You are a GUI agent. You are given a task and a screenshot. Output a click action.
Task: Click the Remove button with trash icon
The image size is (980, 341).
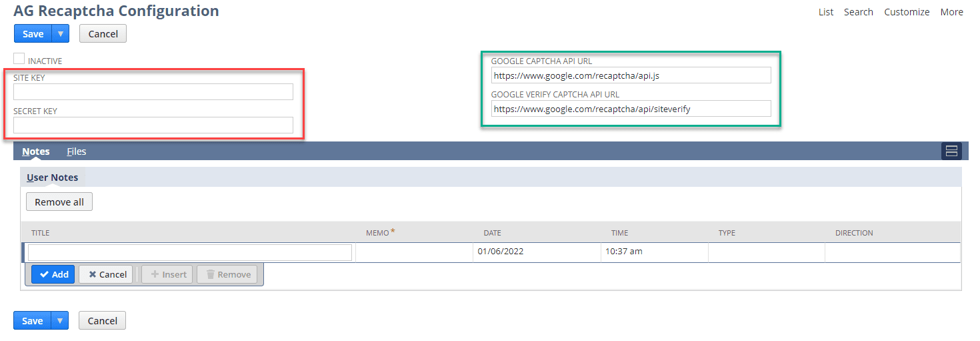227,274
